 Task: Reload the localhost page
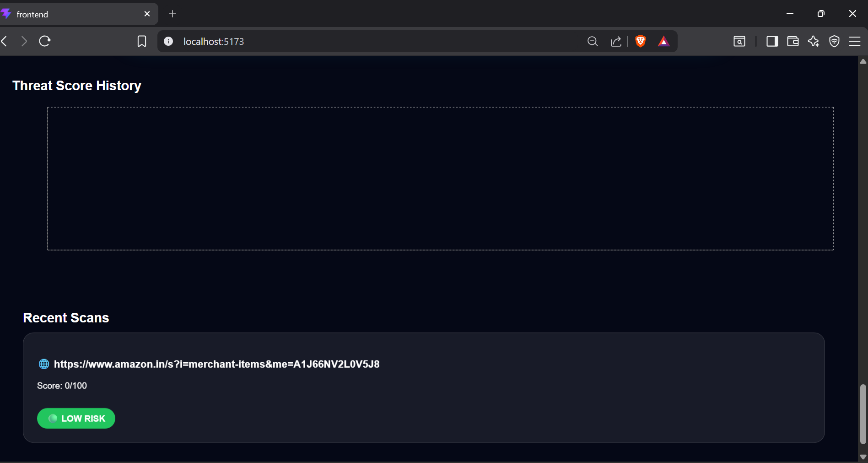[x=45, y=41]
